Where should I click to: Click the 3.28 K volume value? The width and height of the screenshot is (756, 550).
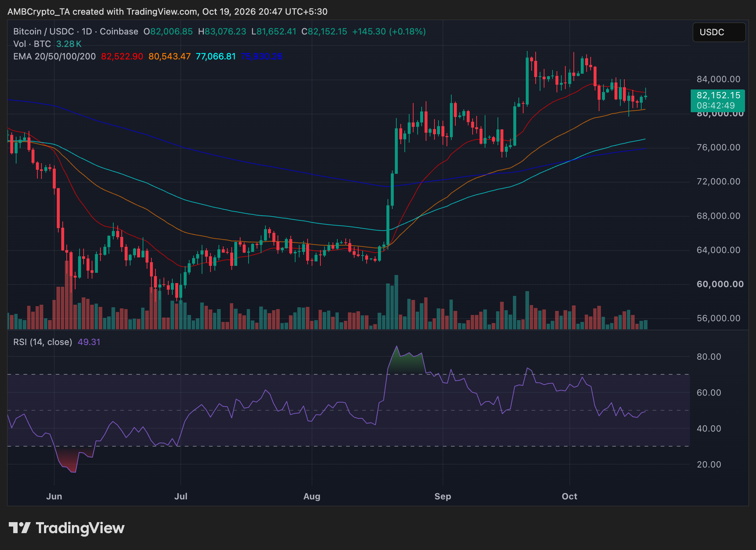[x=69, y=44]
